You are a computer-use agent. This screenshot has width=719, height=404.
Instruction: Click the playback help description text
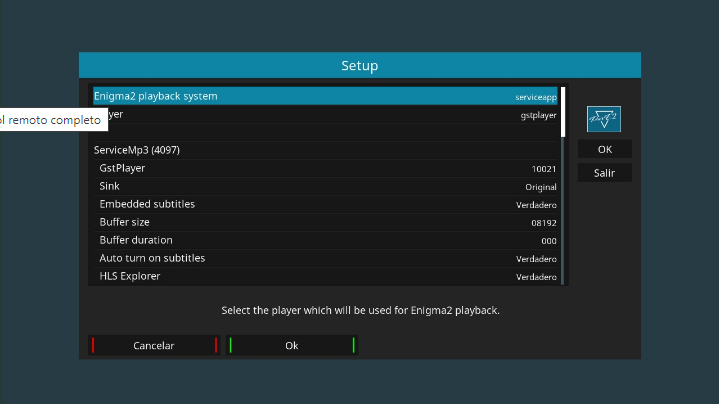(x=360, y=310)
